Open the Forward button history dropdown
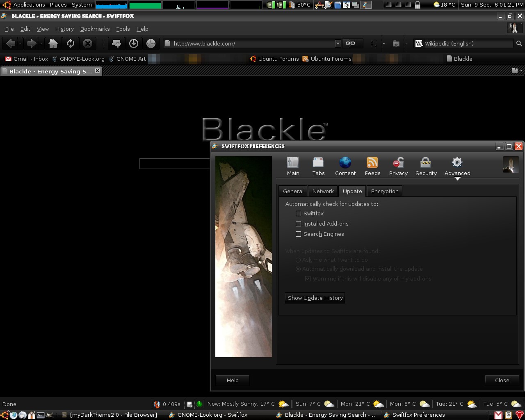The width and height of the screenshot is (525, 420). pyautogui.click(x=41, y=43)
